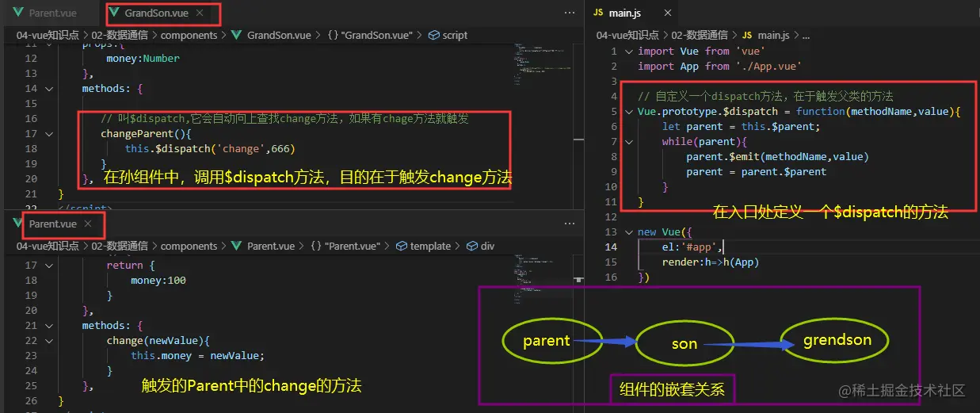Click import App from './App.vue' line
Viewport: 980px width, 413px height.
(719, 67)
